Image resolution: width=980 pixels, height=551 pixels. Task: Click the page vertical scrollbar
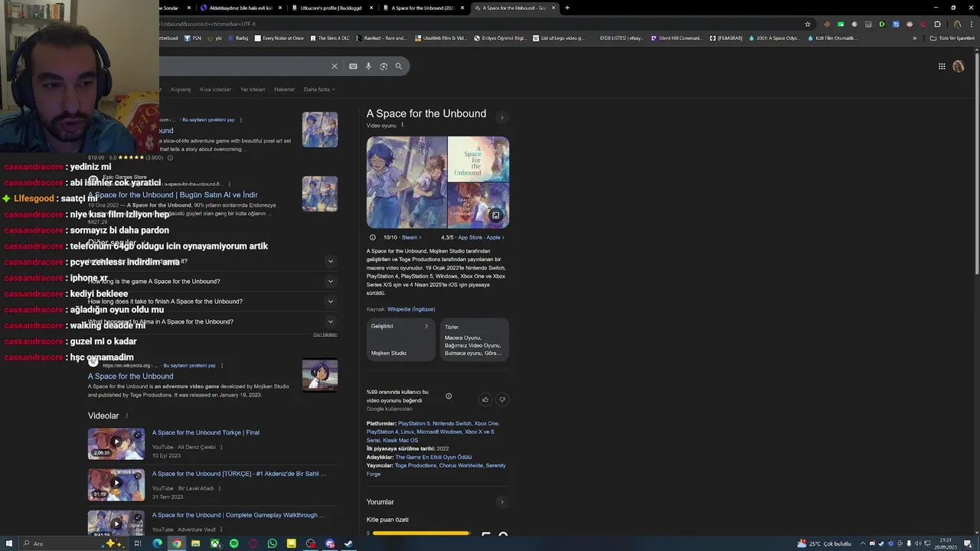pos(976,291)
